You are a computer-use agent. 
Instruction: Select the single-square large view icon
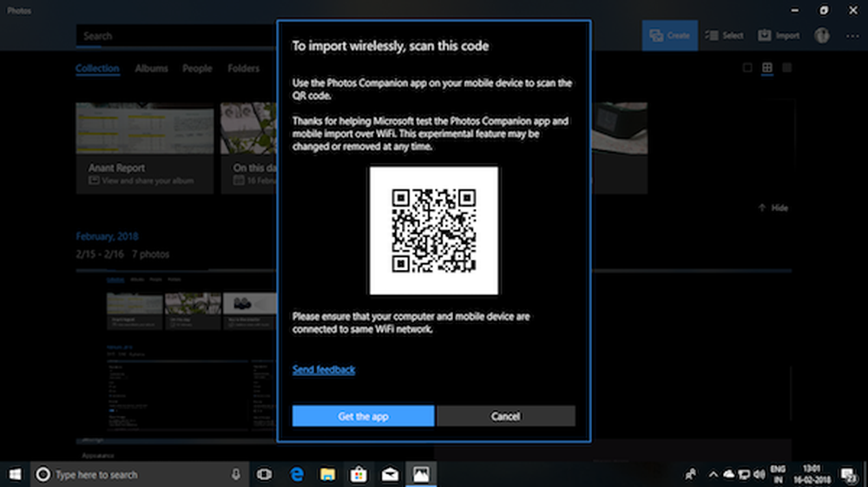pos(747,68)
